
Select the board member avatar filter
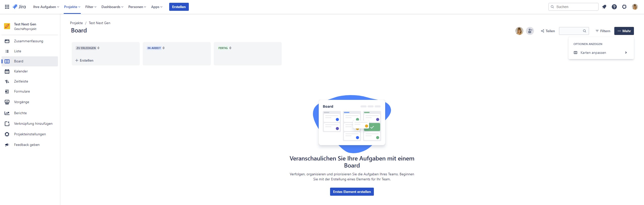[519, 31]
